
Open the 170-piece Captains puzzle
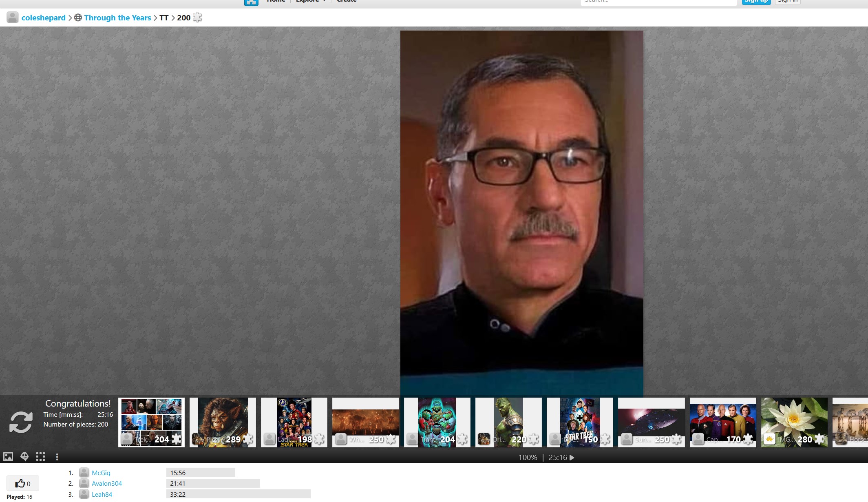click(x=723, y=422)
